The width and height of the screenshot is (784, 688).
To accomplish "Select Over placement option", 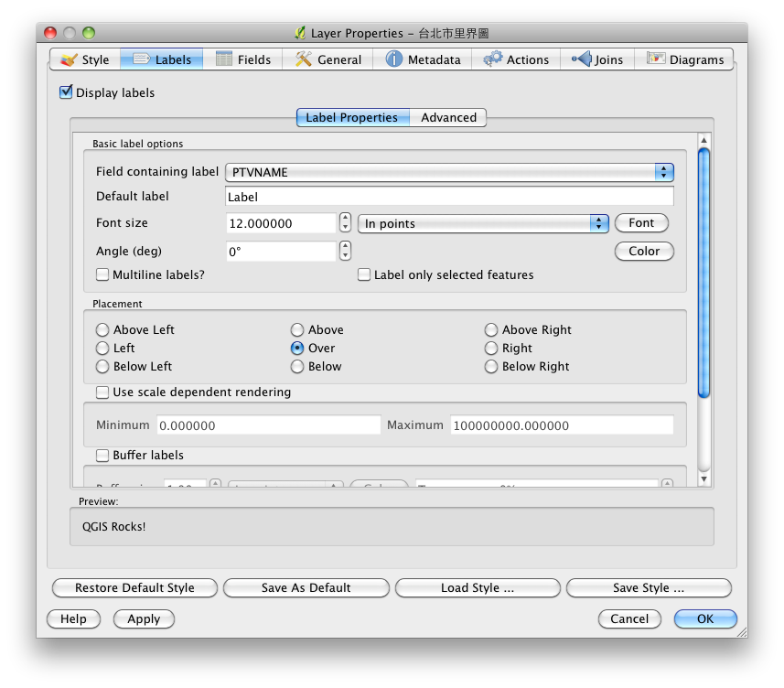I will (297, 348).
